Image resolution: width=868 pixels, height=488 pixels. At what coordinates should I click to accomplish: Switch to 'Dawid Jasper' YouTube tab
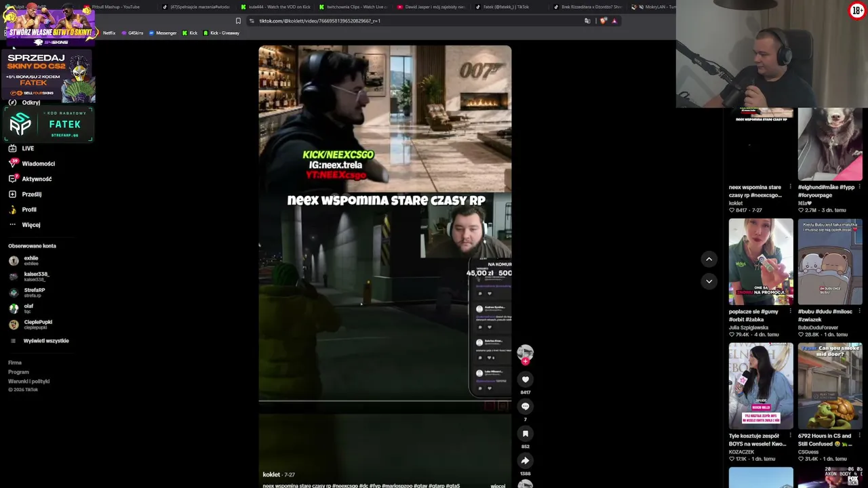[x=431, y=7]
